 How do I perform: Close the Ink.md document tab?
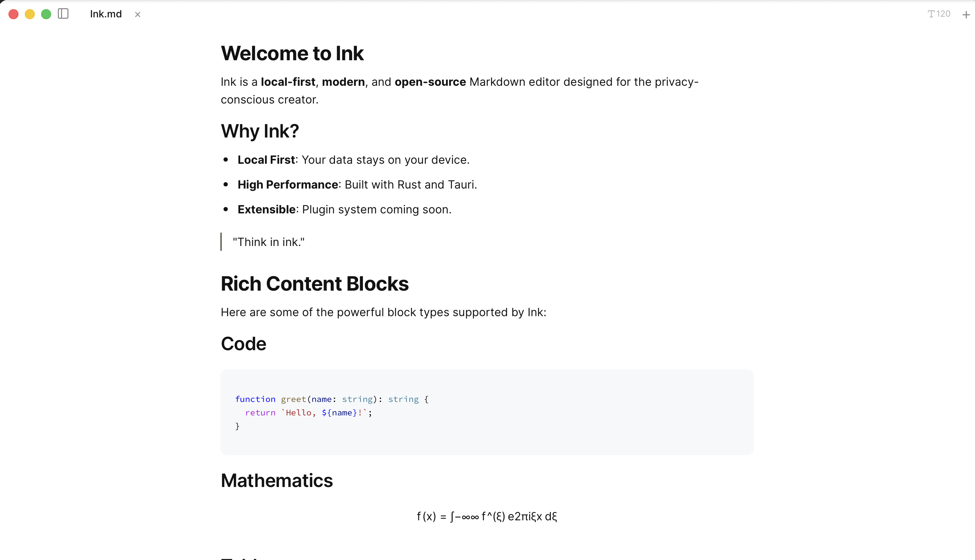pos(138,15)
